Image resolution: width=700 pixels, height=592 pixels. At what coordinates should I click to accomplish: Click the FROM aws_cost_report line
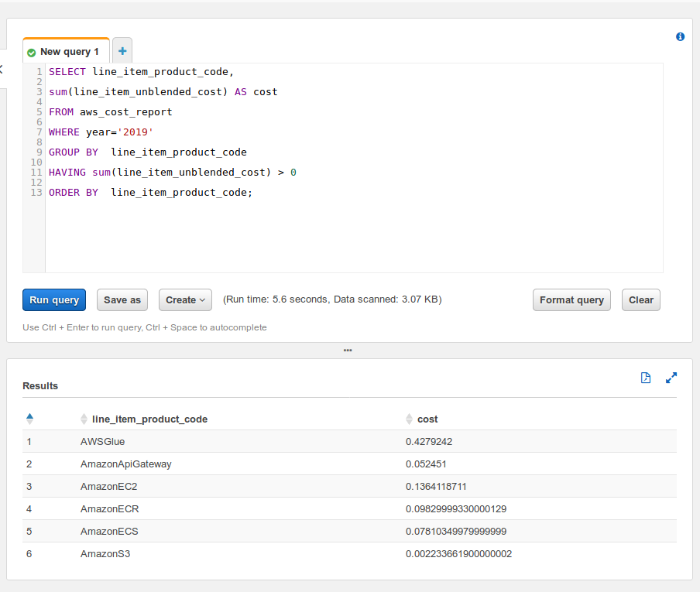click(x=110, y=112)
